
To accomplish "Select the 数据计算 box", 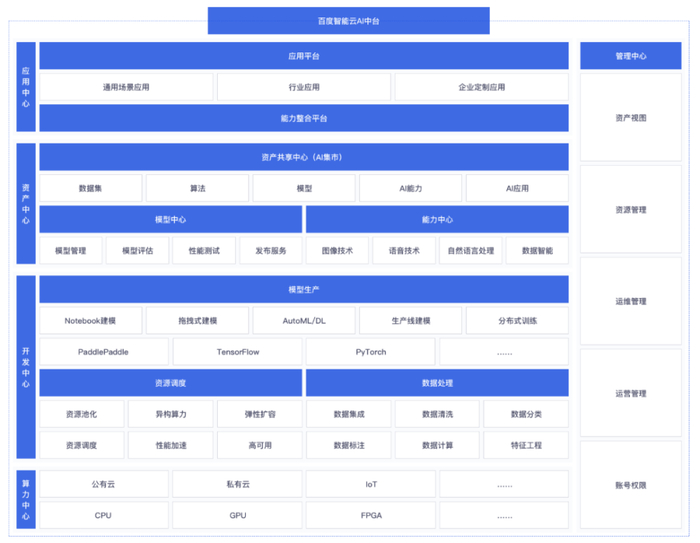I will pyautogui.click(x=438, y=445).
